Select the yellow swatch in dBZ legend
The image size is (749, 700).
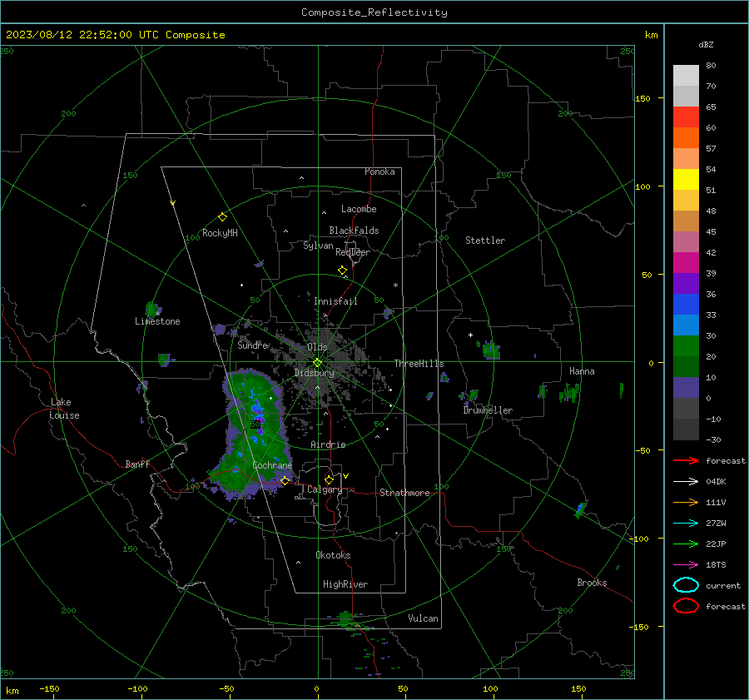point(686,179)
